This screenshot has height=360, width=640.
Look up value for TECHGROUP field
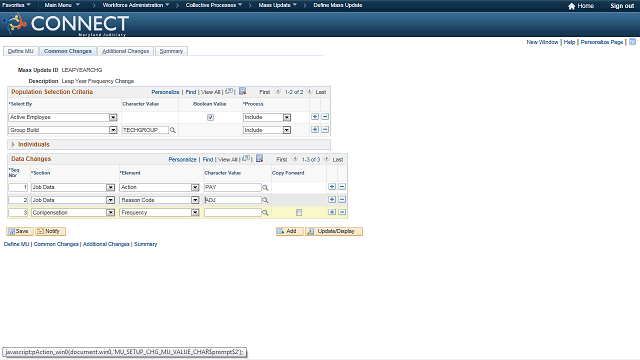pyautogui.click(x=173, y=130)
